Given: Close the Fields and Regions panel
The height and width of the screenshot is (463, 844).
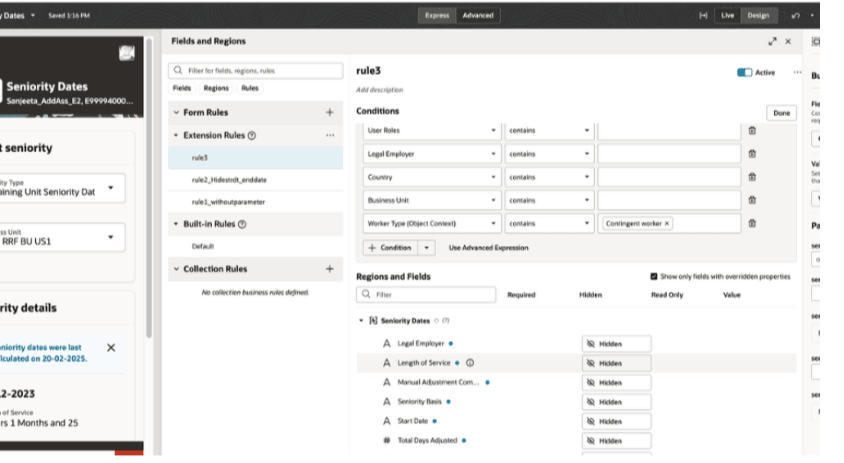Looking at the screenshot, I should coord(788,41).
